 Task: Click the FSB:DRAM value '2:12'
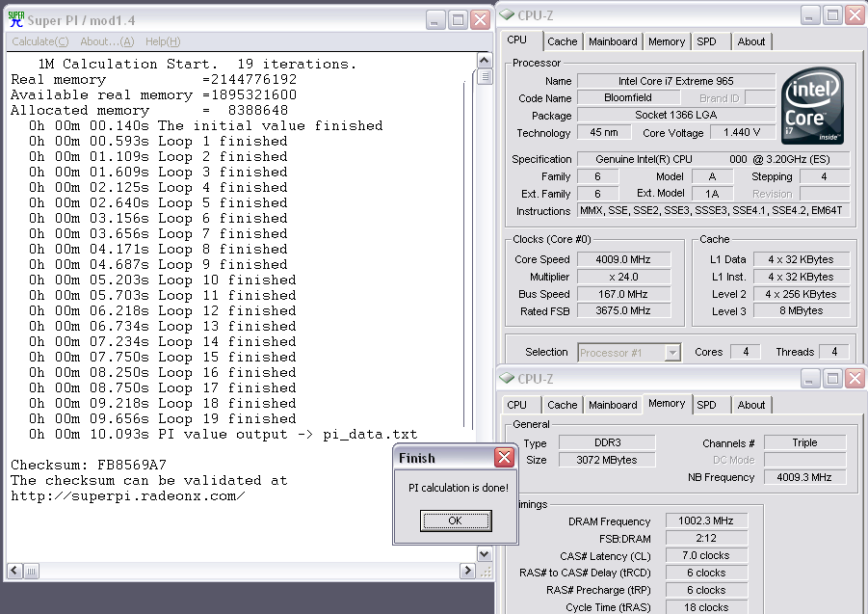tap(706, 538)
